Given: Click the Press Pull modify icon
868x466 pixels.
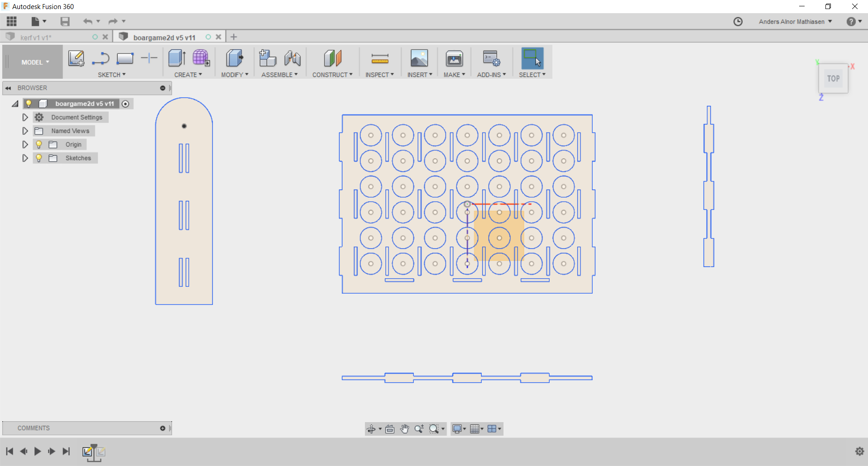Looking at the screenshot, I should [x=235, y=58].
